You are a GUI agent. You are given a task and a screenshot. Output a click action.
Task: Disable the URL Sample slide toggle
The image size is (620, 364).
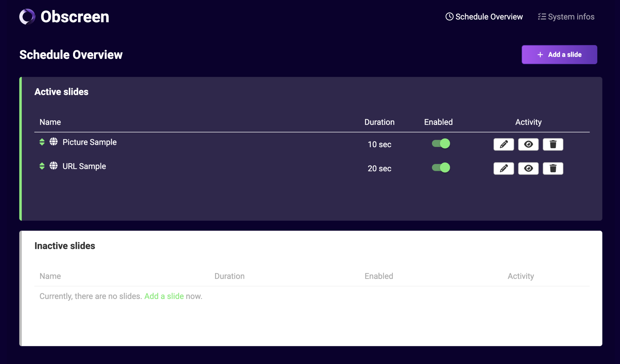pos(441,167)
